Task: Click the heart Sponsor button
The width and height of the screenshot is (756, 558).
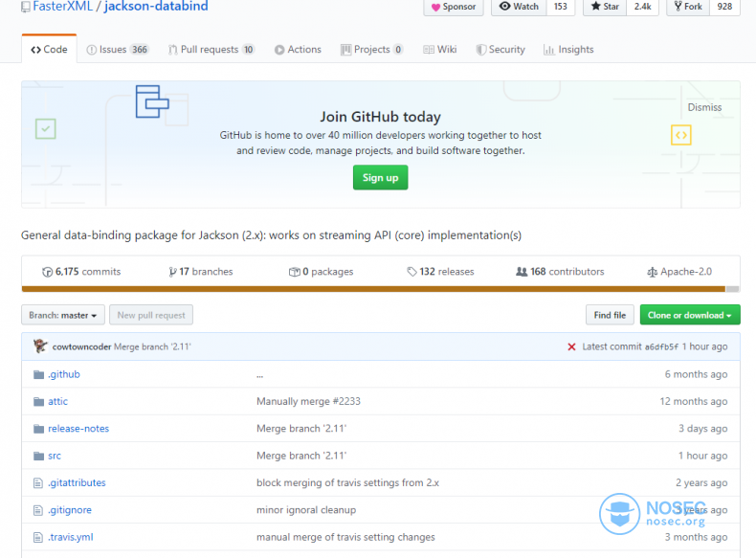Action: click(x=454, y=7)
